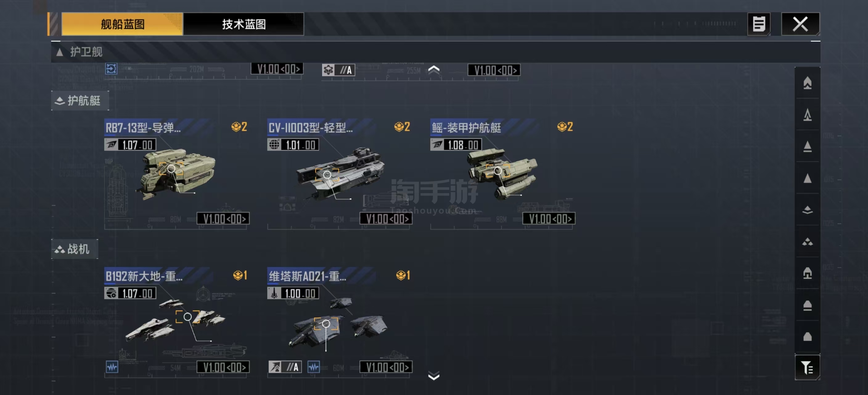The width and height of the screenshot is (868, 395).
Task: Open the blueprint list notes icon
Action: [x=759, y=24]
